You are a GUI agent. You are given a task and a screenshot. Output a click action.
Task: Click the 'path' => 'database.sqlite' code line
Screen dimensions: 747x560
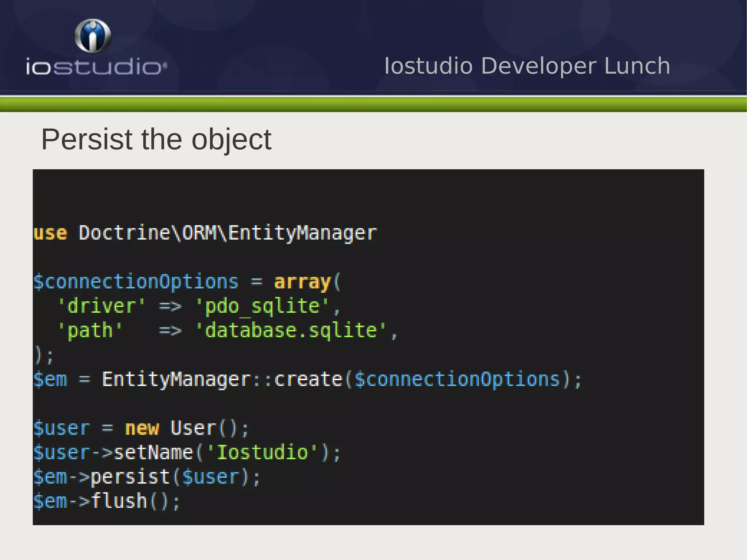click(x=227, y=331)
